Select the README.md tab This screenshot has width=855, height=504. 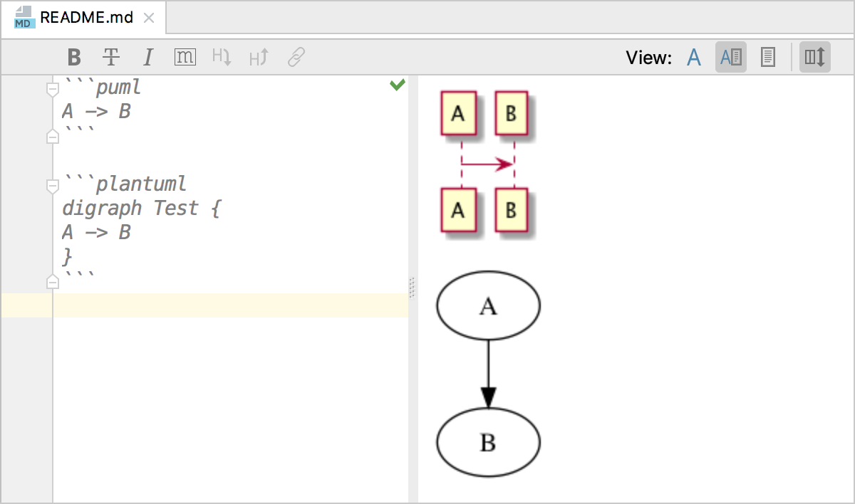pos(85,18)
